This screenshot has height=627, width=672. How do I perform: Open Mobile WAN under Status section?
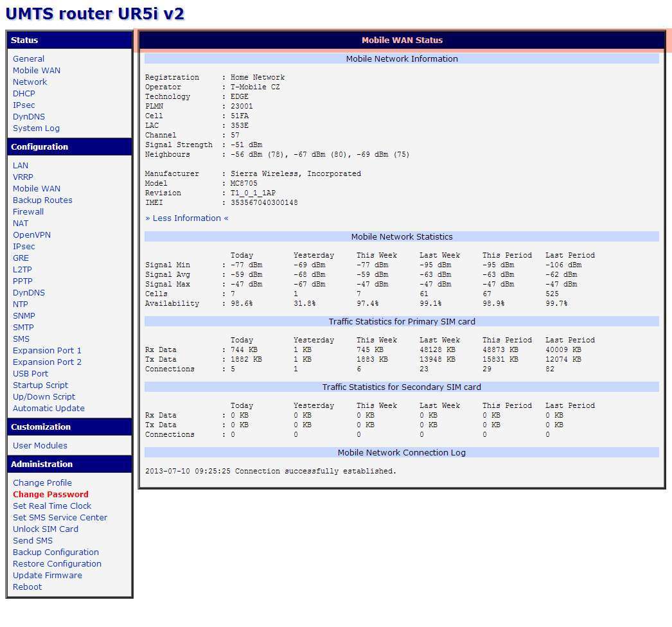pos(36,71)
